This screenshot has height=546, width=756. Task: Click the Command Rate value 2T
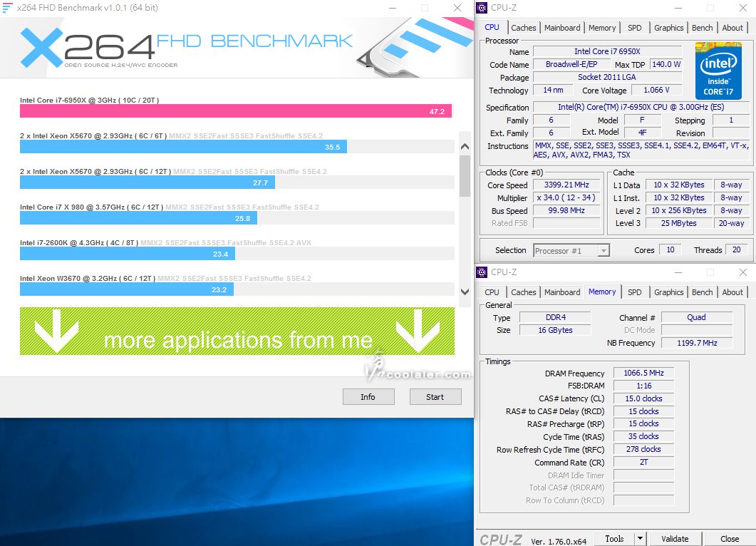(x=643, y=462)
